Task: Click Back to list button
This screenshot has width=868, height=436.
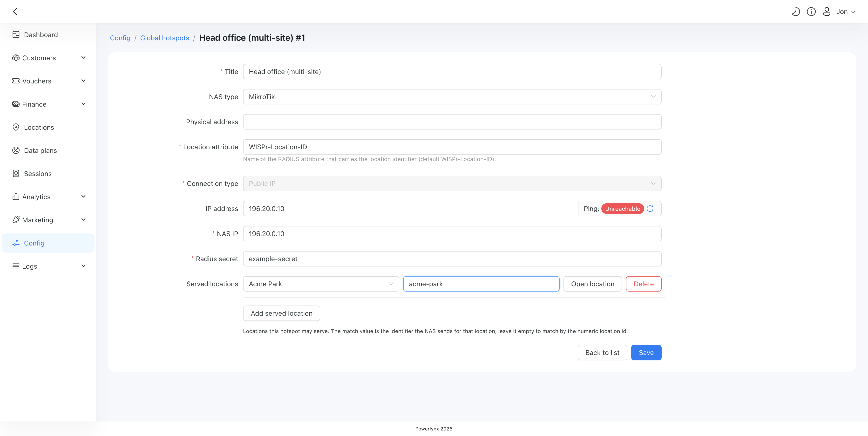Action: pos(602,352)
